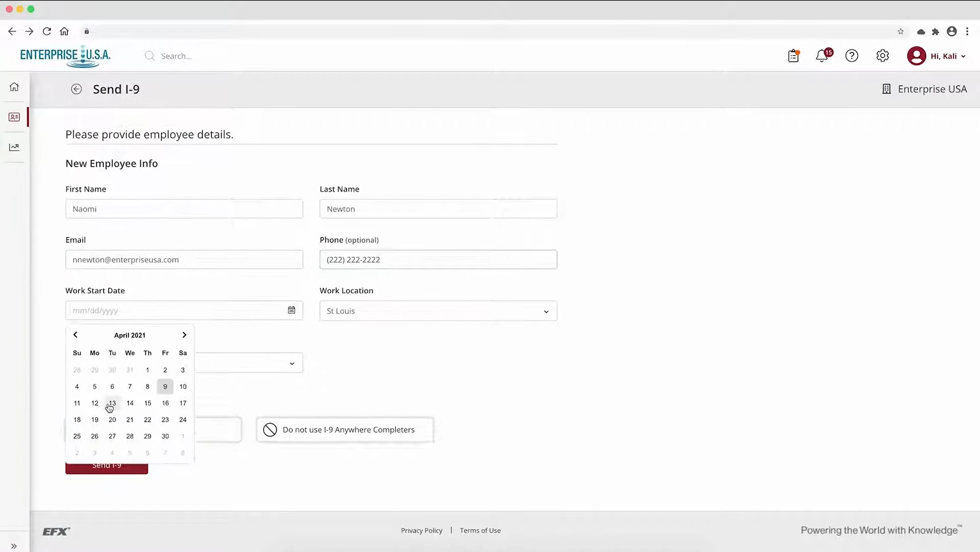Go to next month in calendar
The width and height of the screenshot is (980, 552).
tap(184, 335)
